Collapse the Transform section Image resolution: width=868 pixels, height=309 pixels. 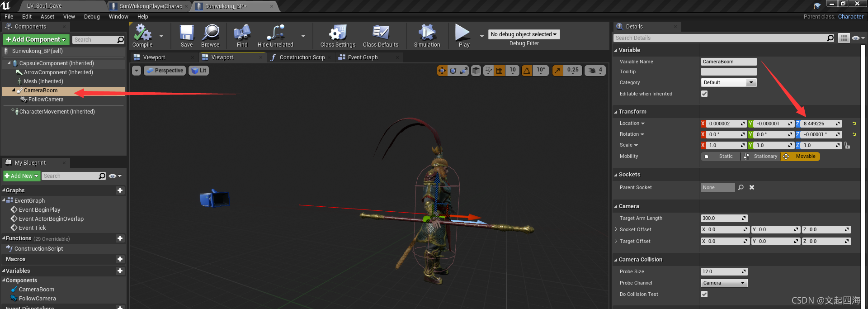click(x=616, y=112)
